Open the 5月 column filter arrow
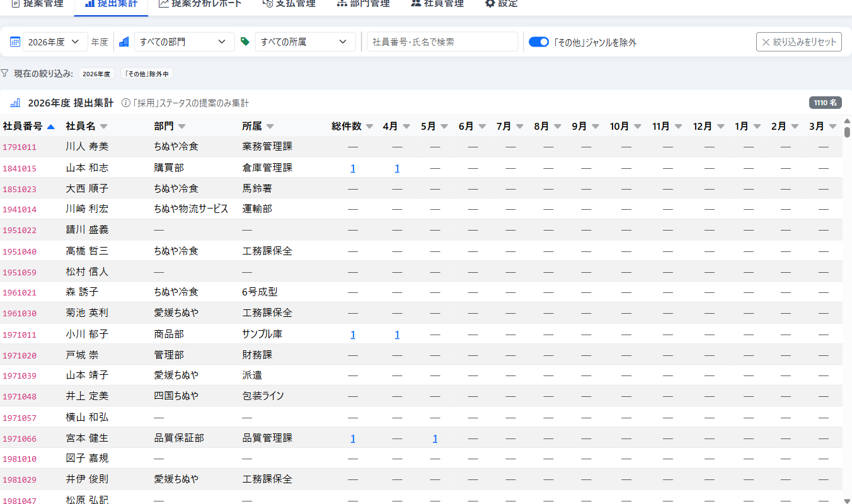852x504 pixels. coord(444,127)
